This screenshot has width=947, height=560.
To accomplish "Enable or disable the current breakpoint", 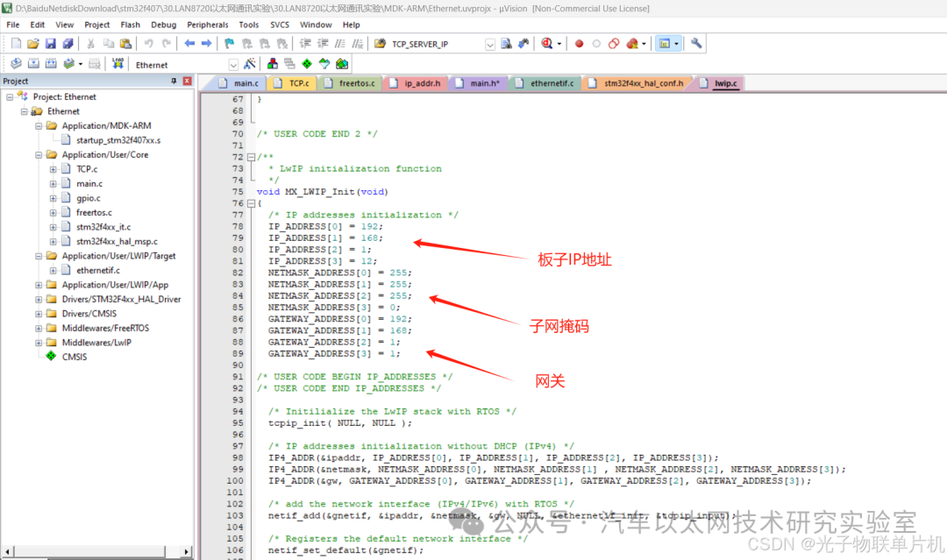I will tap(596, 43).
